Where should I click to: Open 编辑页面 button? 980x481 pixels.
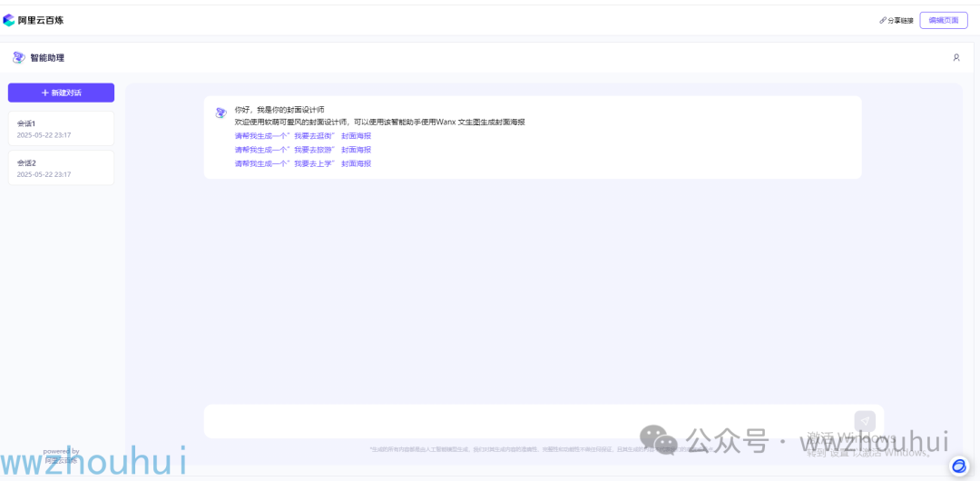943,20
